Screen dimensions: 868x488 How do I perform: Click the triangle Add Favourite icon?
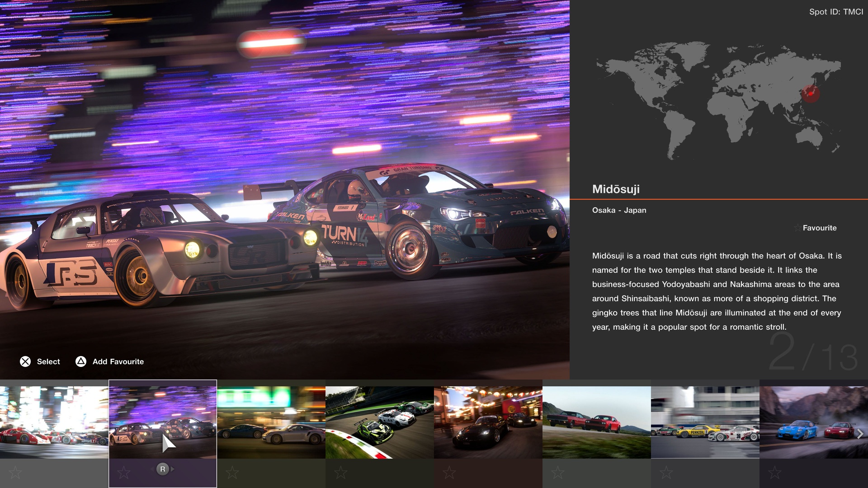click(x=80, y=361)
